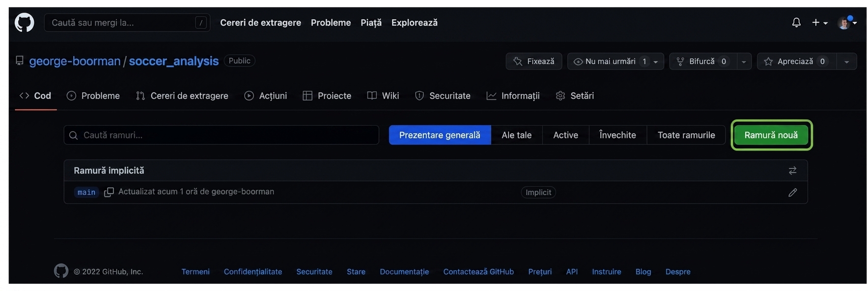Open the plus create-new menu

coord(819,23)
